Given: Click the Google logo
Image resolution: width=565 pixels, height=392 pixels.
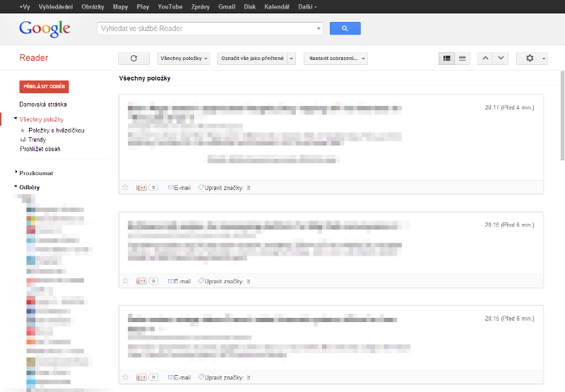Looking at the screenshot, I should (44, 28).
